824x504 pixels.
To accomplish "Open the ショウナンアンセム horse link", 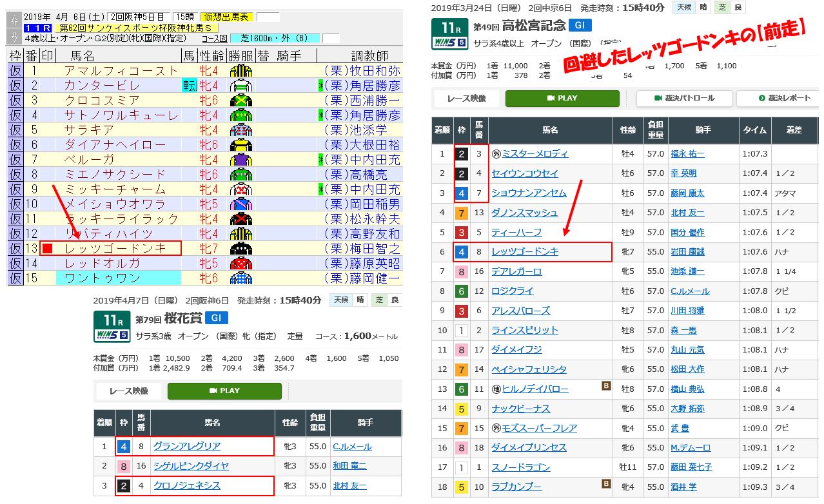I will tap(529, 193).
